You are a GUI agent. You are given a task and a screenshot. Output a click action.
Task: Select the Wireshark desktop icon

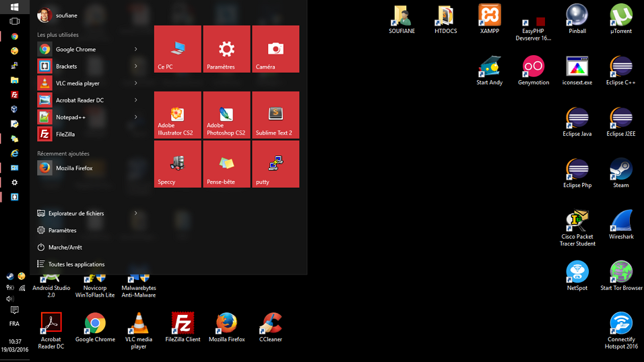point(621,225)
